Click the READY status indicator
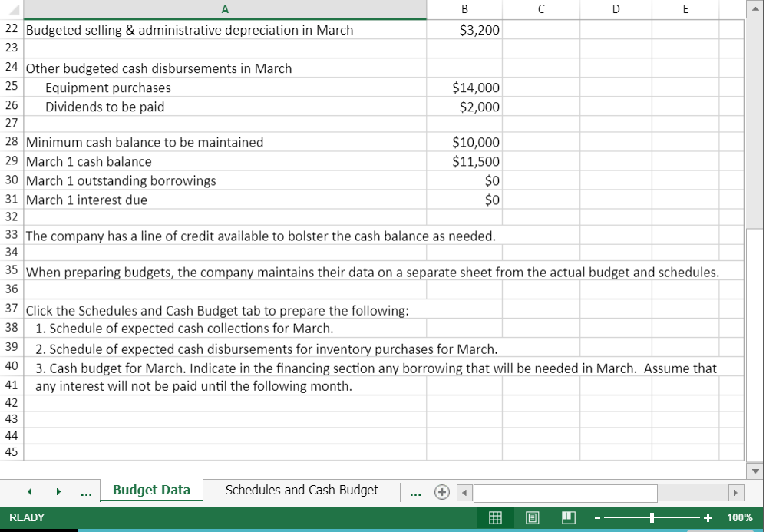This screenshot has height=532, width=766. (27, 517)
